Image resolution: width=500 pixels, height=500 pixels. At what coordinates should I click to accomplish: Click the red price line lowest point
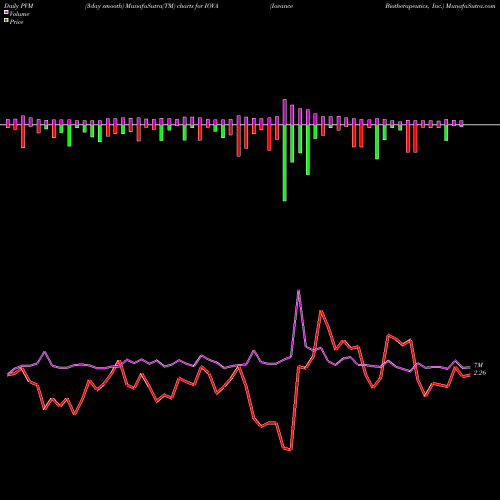tap(291, 450)
